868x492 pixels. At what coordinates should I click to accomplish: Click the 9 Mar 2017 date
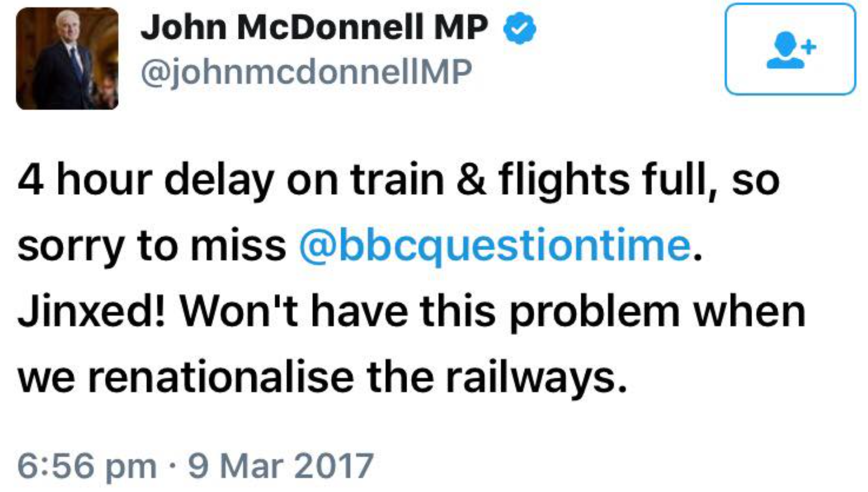pyautogui.click(x=281, y=465)
